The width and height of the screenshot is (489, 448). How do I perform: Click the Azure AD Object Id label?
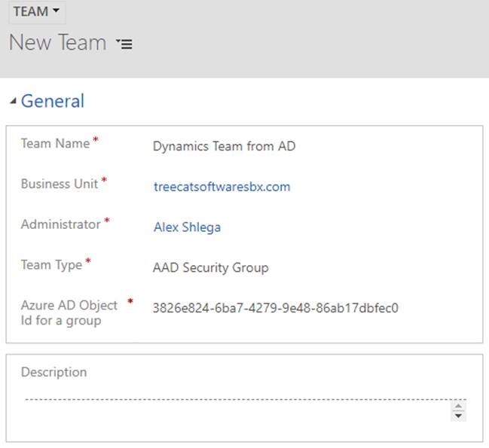[x=69, y=312]
